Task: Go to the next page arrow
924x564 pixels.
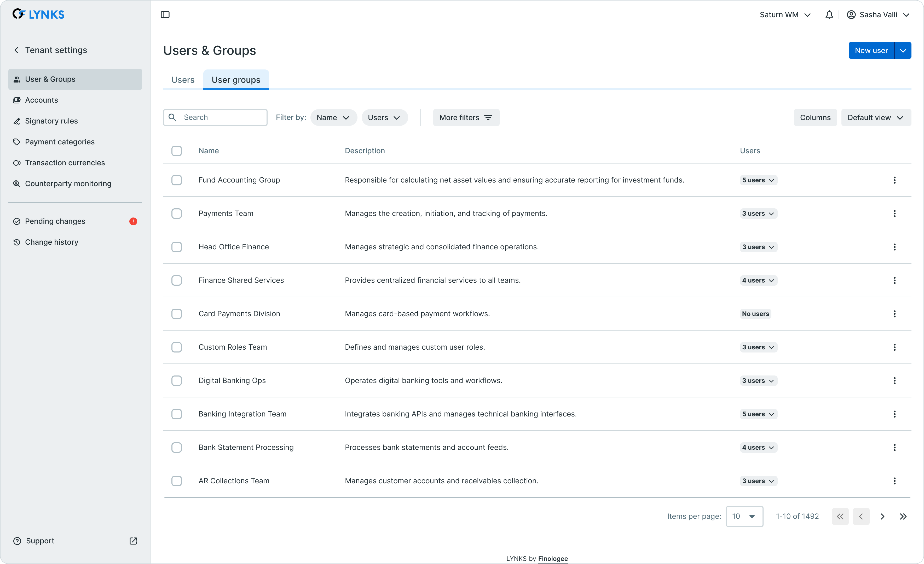Action: point(882,516)
